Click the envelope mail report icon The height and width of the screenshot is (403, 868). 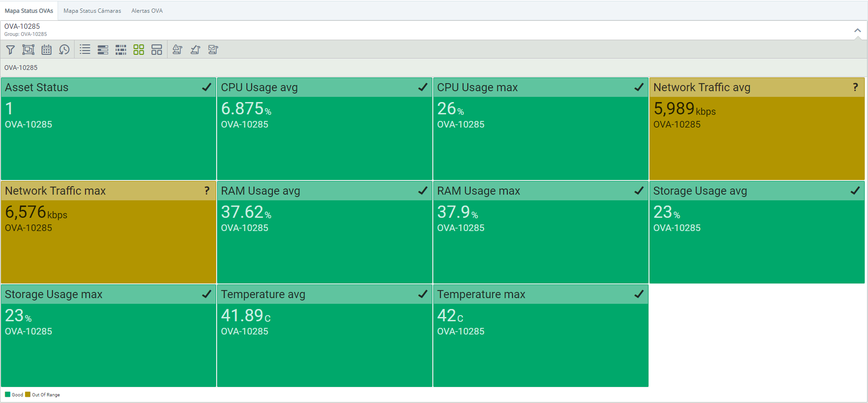click(213, 50)
